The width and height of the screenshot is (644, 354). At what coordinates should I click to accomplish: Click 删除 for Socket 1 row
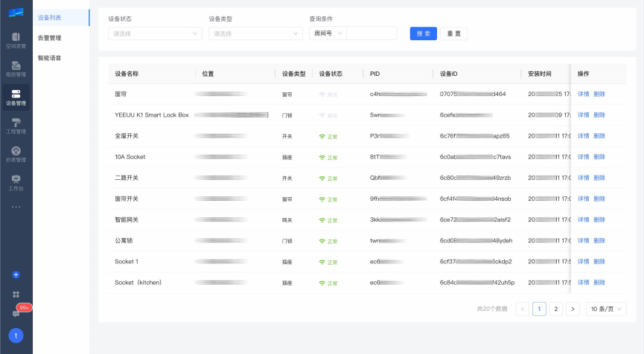tap(599, 261)
